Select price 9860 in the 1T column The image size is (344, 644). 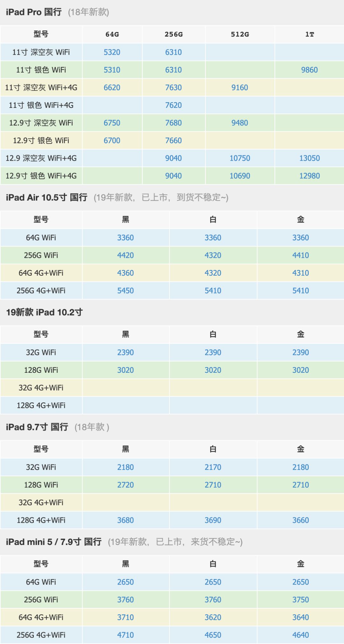click(x=310, y=70)
